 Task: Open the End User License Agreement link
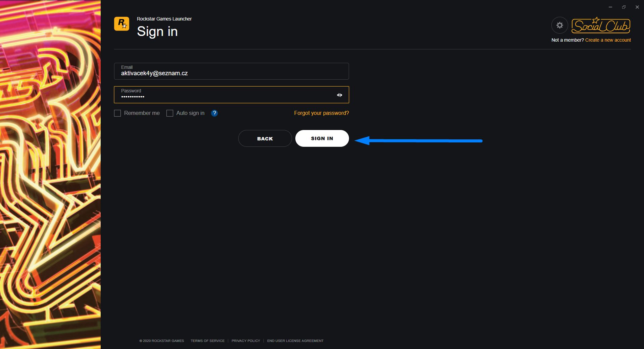click(295, 341)
